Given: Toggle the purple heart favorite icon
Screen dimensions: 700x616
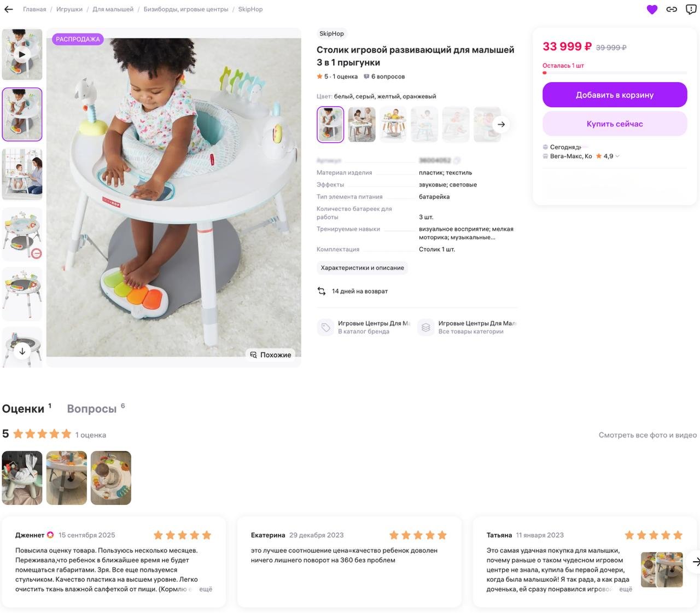Looking at the screenshot, I should [652, 9].
